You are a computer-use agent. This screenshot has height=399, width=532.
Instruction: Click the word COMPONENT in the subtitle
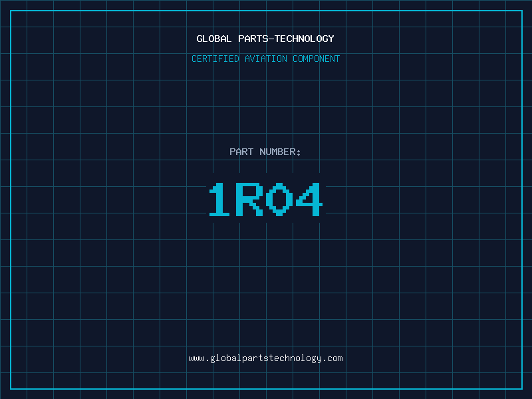[x=317, y=59]
